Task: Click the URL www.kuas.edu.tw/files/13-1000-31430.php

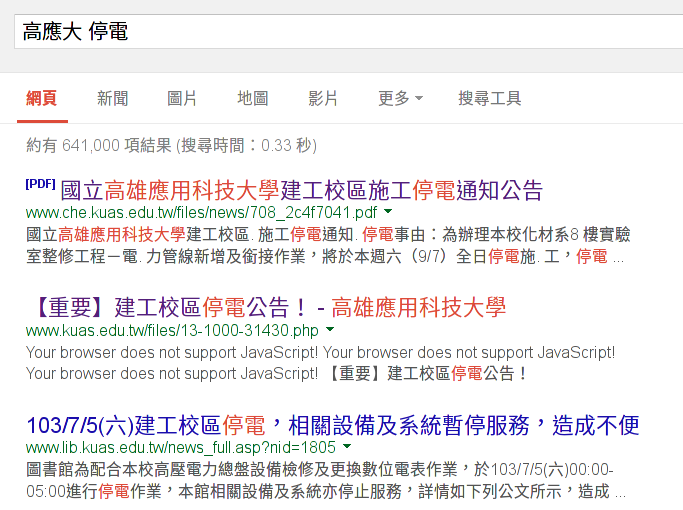Action: [172, 331]
